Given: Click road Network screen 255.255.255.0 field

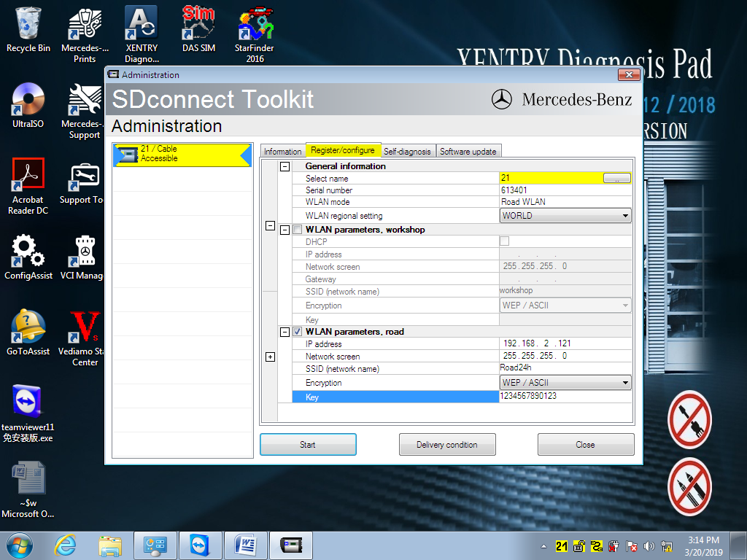Looking at the screenshot, I should click(565, 356).
